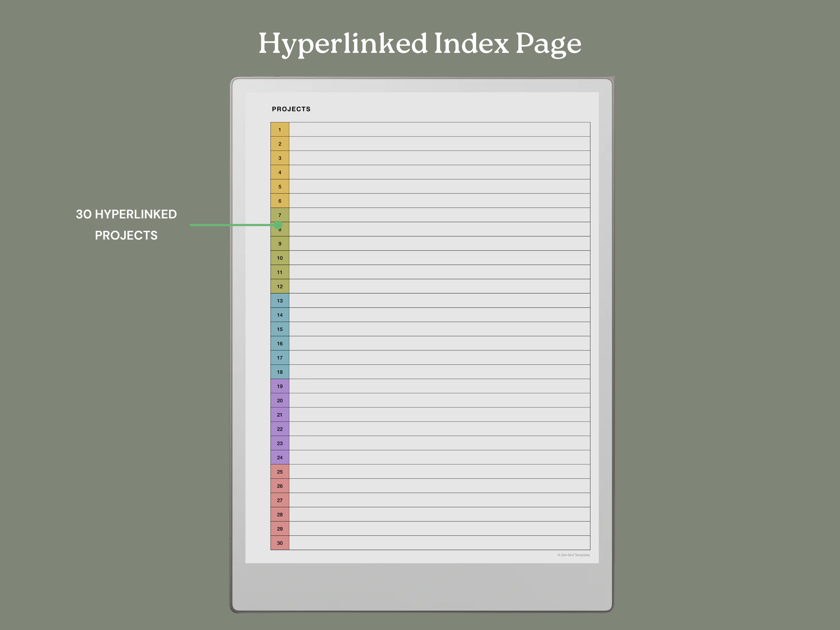The width and height of the screenshot is (840, 630).
Task: Open project 28 from the list
Action: (280, 514)
